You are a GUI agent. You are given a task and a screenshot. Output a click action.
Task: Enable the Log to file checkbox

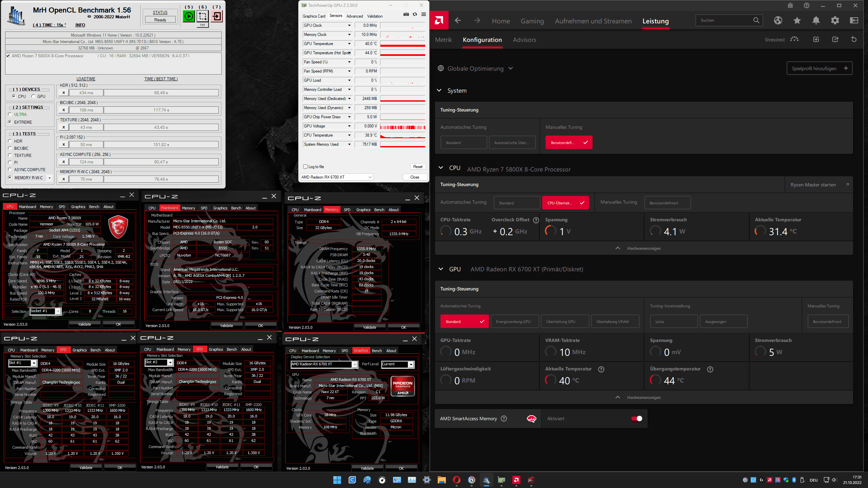click(305, 167)
